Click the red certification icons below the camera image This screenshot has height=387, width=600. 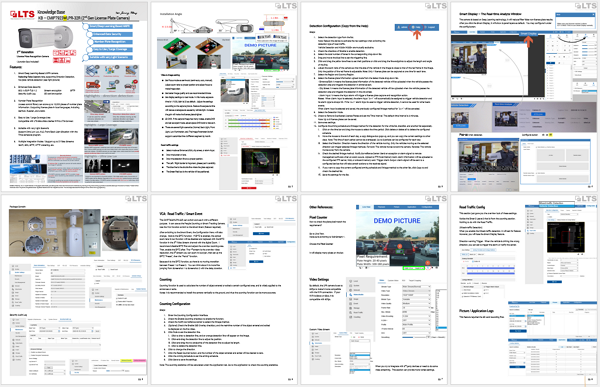click(64, 56)
